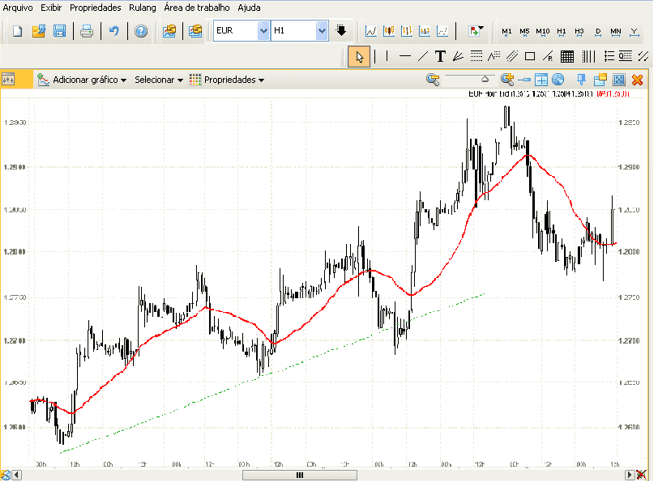Click the undo arrow icon
The width and height of the screenshot is (653, 481).
pyautogui.click(x=114, y=31)
